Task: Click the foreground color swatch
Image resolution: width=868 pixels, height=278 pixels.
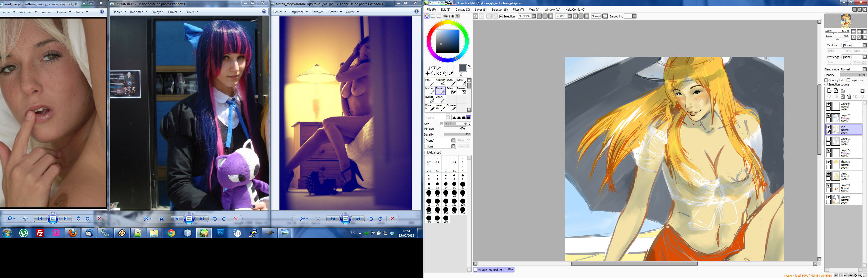Action: tap(463, 68)
